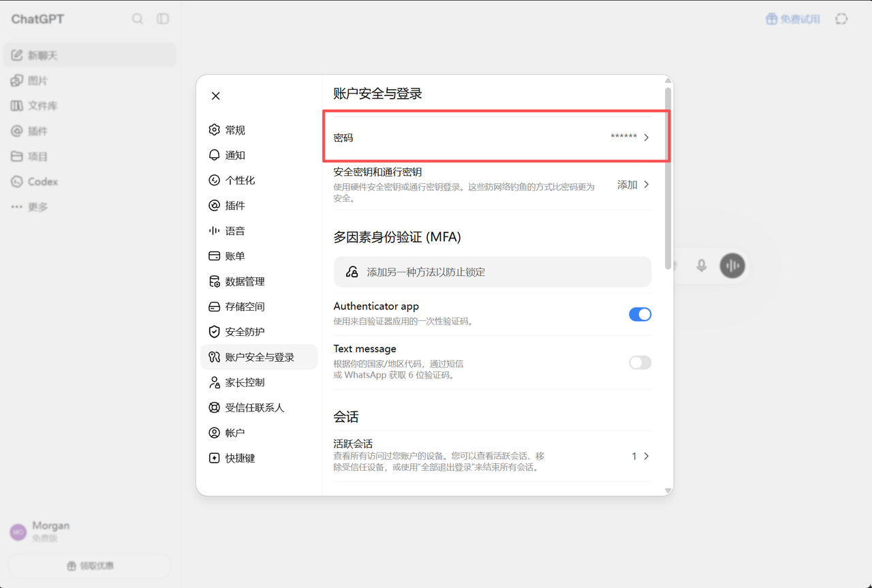Click the scrollbar up arrow in dialog
The height and width of the screenshot is (588, 872).
(x=668, y=80)
